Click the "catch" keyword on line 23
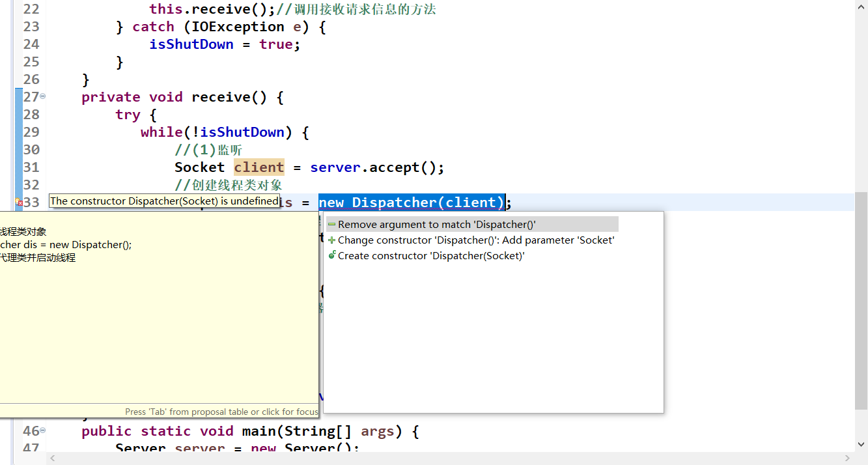 click(x=153, y=27)
